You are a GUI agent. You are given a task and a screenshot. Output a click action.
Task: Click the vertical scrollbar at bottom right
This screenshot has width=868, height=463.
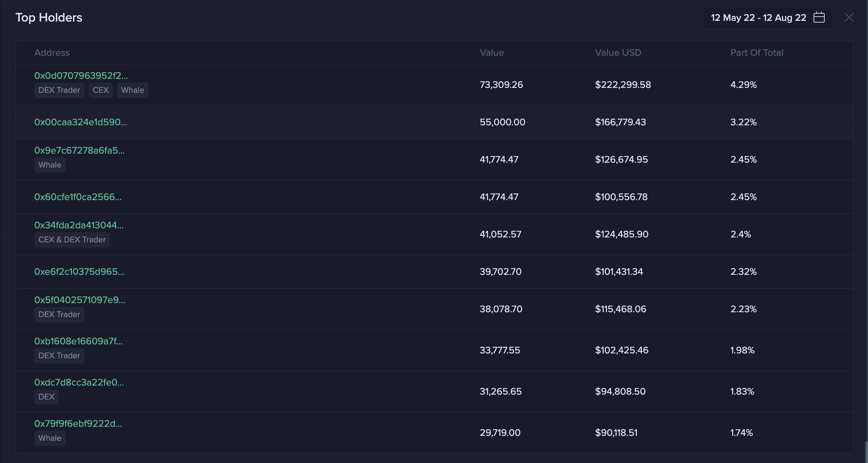click(866, 452)
